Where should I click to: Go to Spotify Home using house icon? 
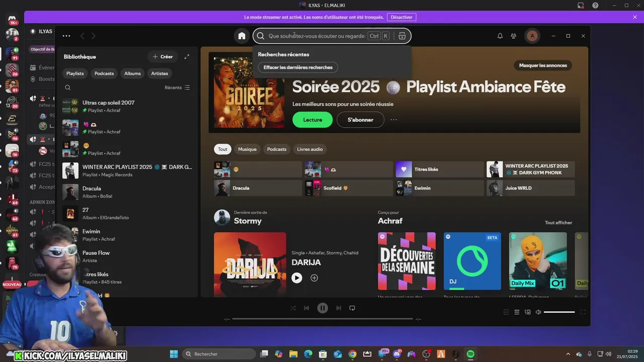tap(242, 36)
